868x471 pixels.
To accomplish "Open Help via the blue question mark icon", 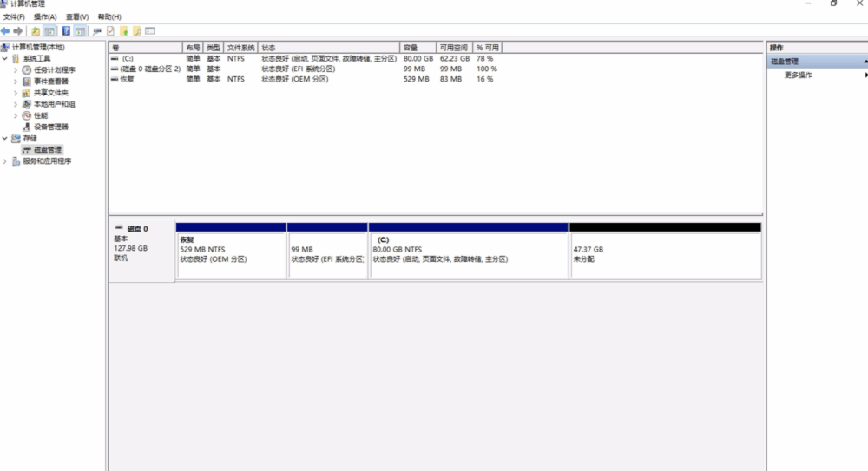I will click(x=66, y=31).
